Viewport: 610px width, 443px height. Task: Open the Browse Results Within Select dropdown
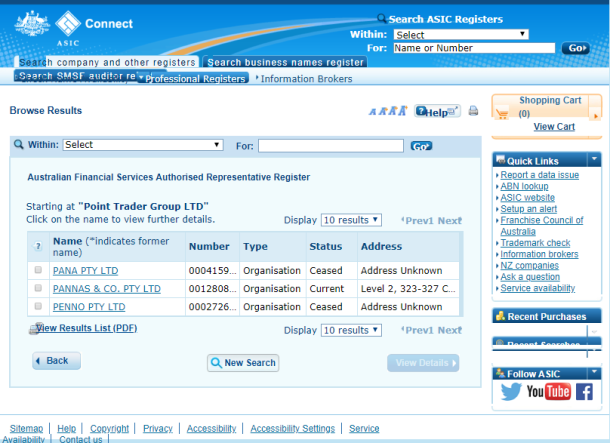coord(143,145)
